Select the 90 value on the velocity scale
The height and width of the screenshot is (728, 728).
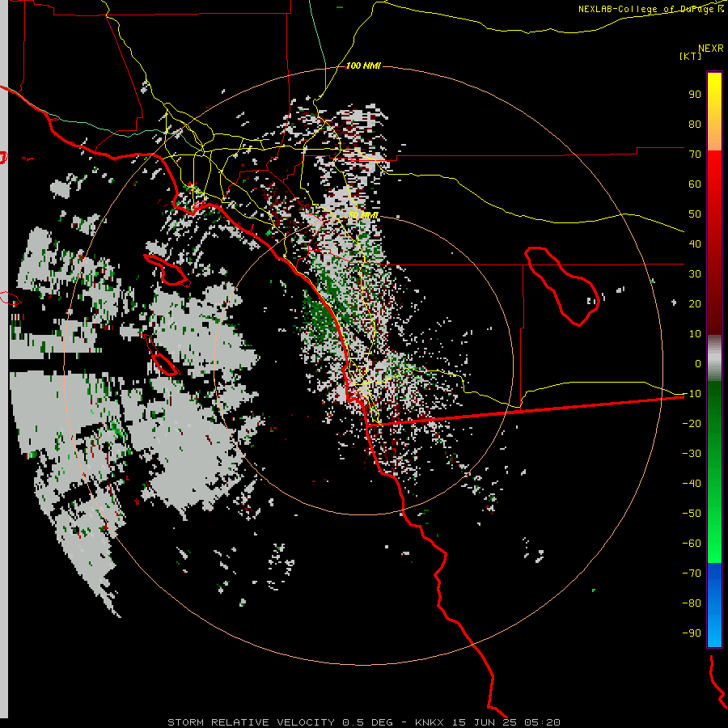[695, 95]
